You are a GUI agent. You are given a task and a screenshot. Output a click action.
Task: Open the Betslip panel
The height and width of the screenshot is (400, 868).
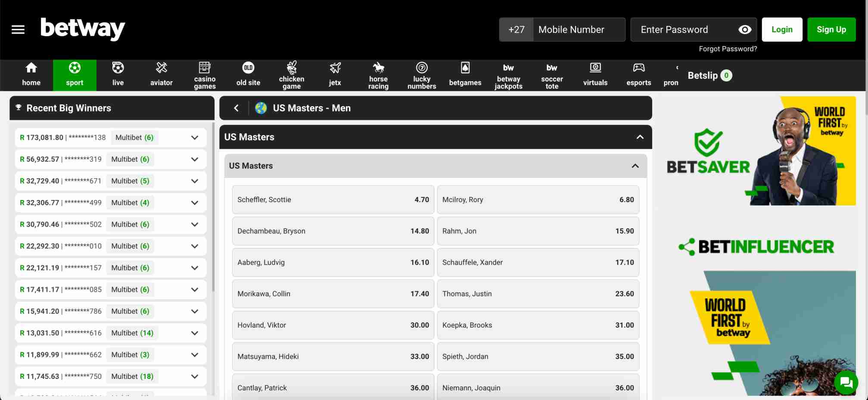pyautogui.click(x=710, y=75)
